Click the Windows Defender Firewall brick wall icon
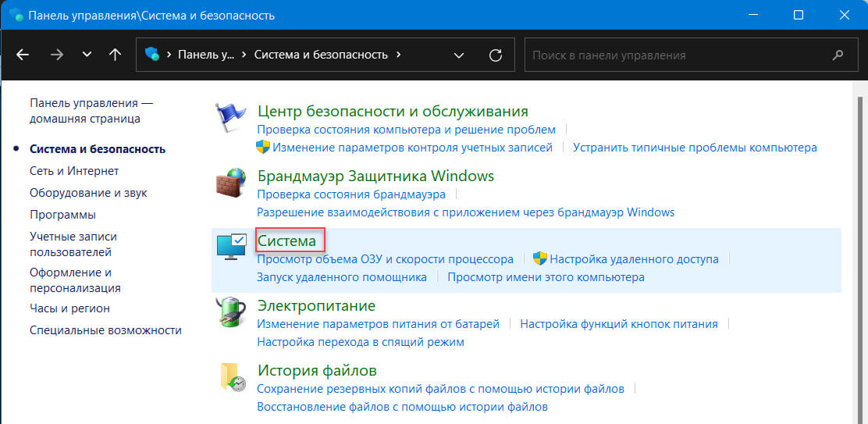 coord(230,183)
